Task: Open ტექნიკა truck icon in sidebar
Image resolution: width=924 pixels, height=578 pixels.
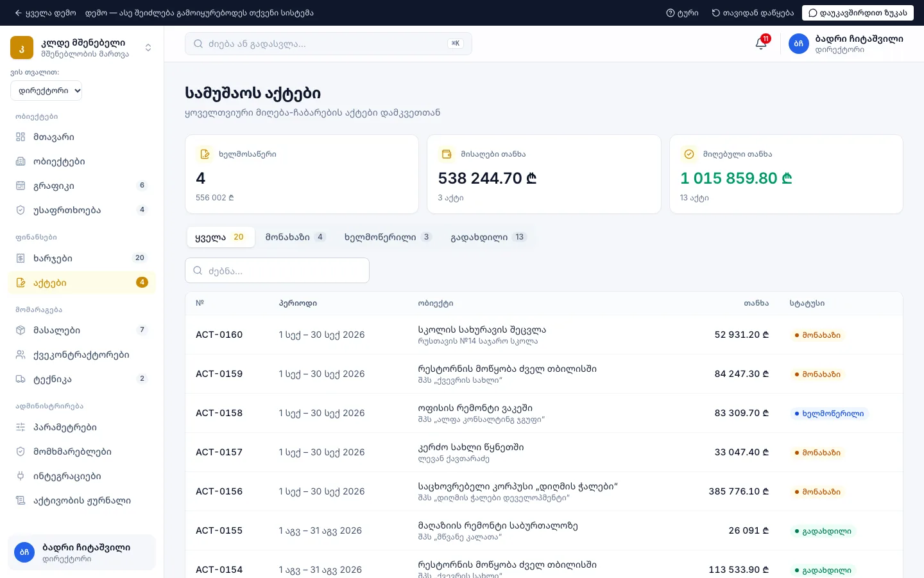Action: 21,379
